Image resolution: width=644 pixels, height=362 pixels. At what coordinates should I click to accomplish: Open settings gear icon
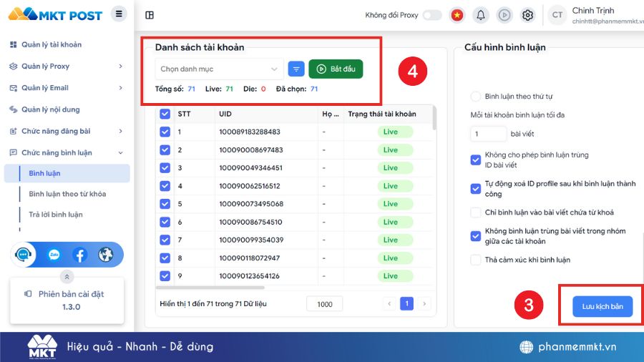pos(527,15)
